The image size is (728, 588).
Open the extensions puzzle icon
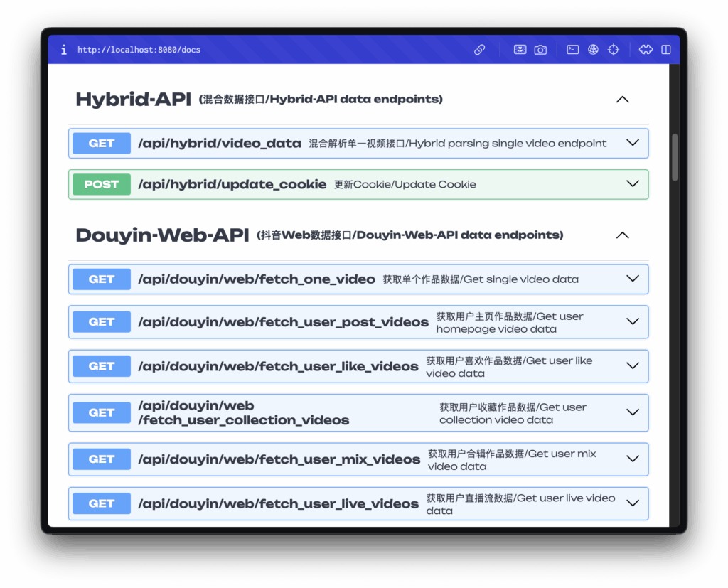coord(646,50)
